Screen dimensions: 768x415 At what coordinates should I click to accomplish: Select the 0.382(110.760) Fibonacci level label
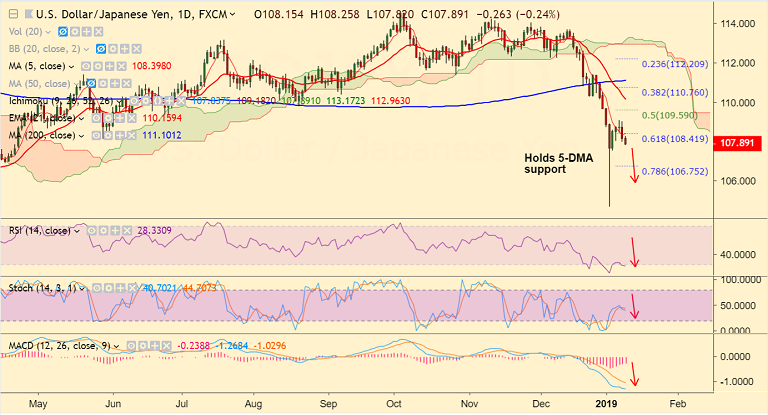pos(675,93)
